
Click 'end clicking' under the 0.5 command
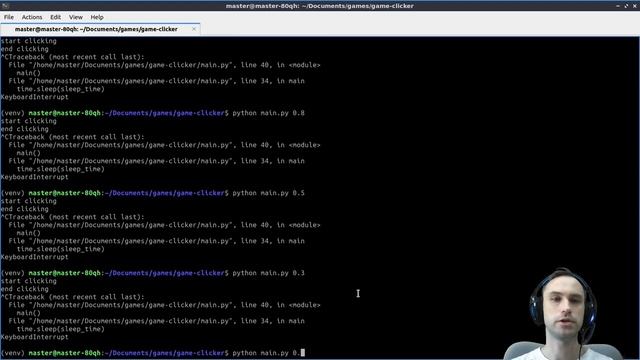(24, 209)
